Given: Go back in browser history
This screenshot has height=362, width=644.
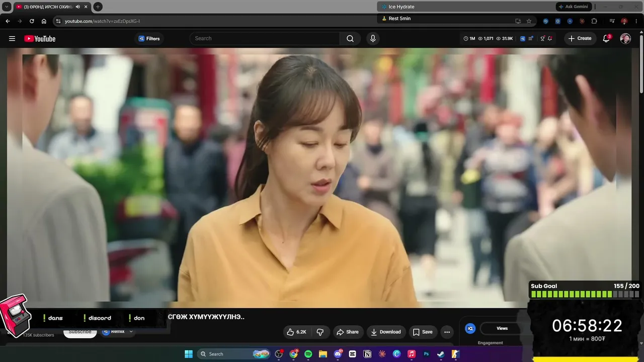Looking at the screenshot, I should tap(8, 21).
